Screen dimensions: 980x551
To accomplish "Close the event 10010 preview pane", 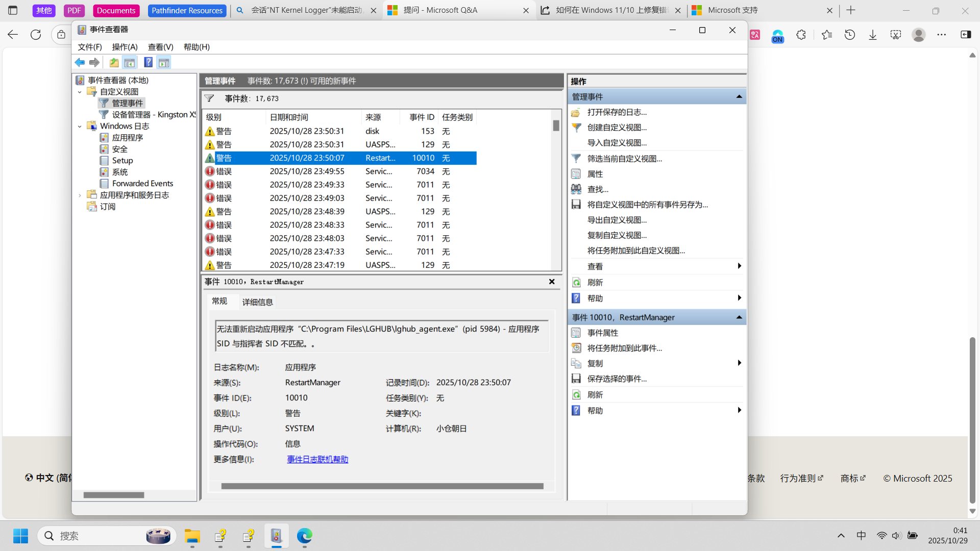I will point(552,282).
